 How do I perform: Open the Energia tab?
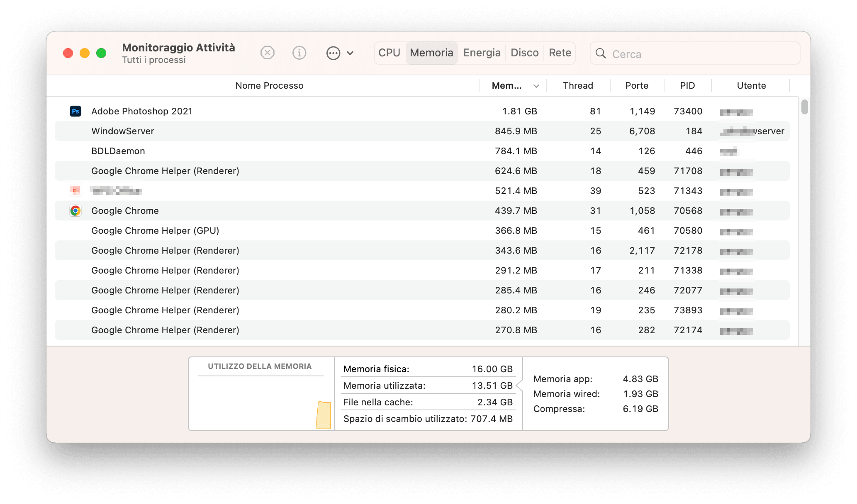pyautogui.click(x=482, y=53)
